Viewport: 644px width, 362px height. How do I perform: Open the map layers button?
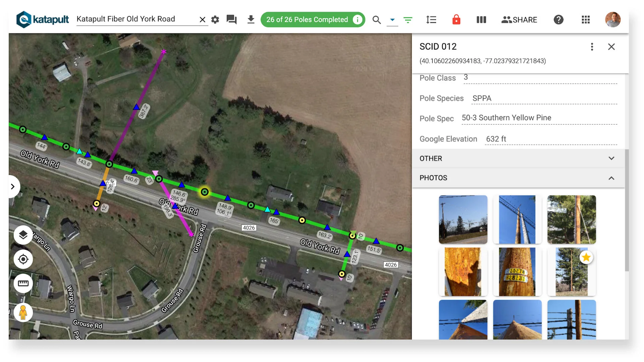point(23,235)
